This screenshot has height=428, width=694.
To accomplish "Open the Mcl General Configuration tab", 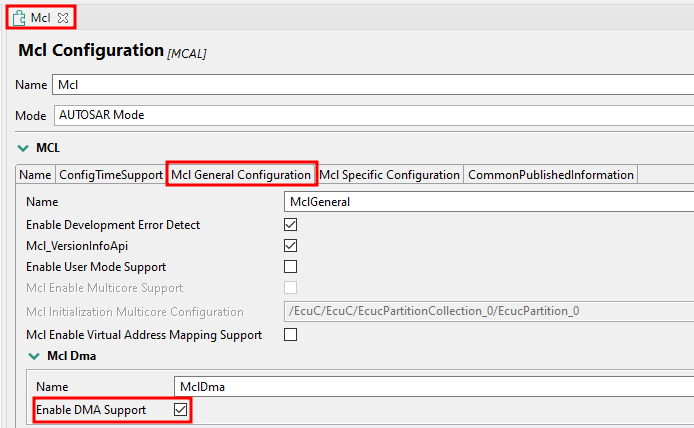I will [241, 175].
